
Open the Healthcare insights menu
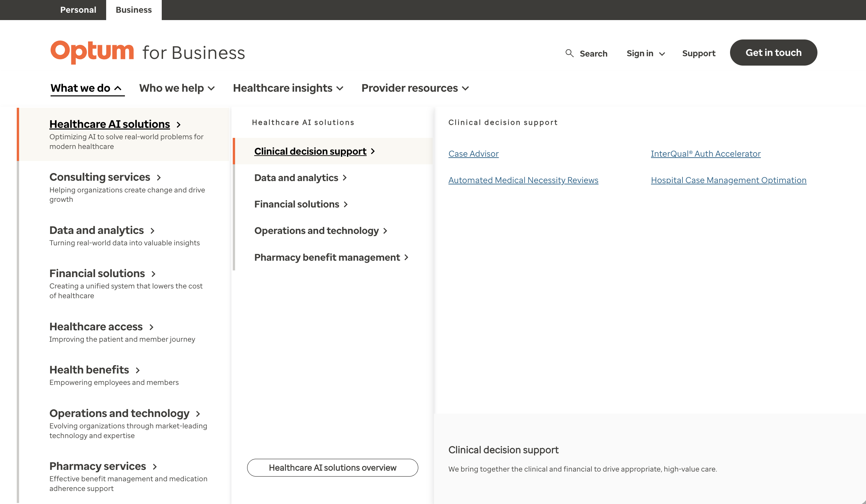(288, 88)
